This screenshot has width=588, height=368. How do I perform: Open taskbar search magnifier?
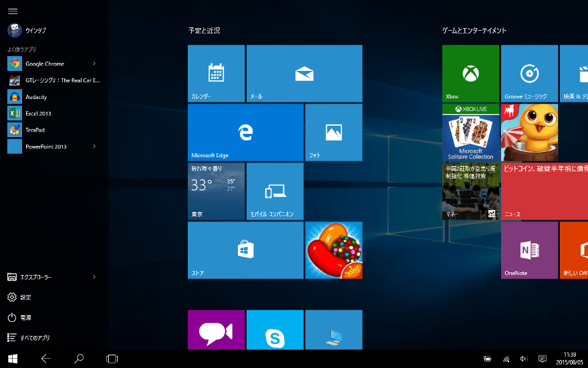[79, 359]
